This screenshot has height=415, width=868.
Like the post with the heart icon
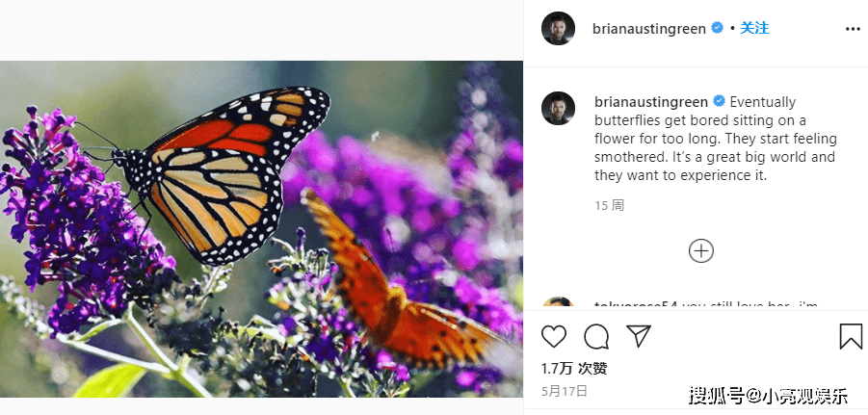click(554, 336)
